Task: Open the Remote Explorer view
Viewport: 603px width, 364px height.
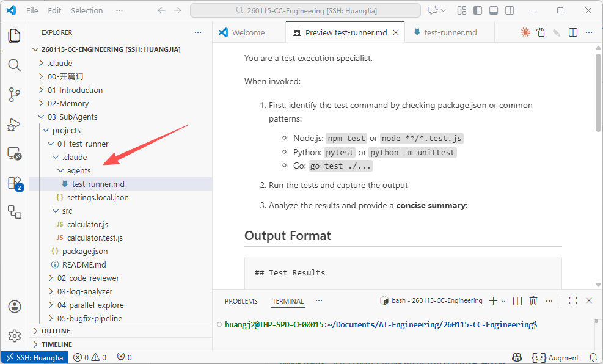Action: tap(14, 153)
